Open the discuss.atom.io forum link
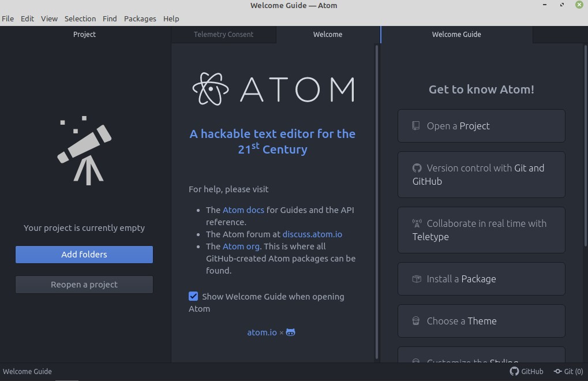Viewport: 588px width, 381px height. pos(312,234)
